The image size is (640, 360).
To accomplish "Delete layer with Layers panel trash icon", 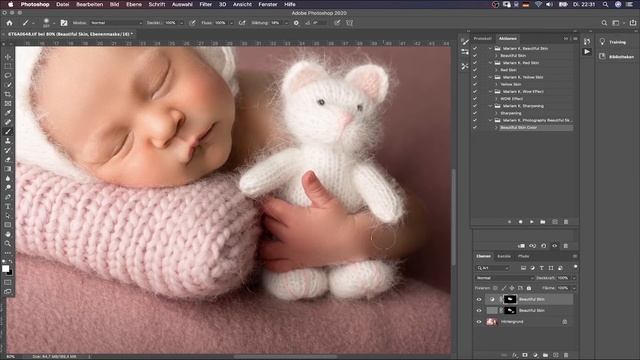I will coord(566,355).
